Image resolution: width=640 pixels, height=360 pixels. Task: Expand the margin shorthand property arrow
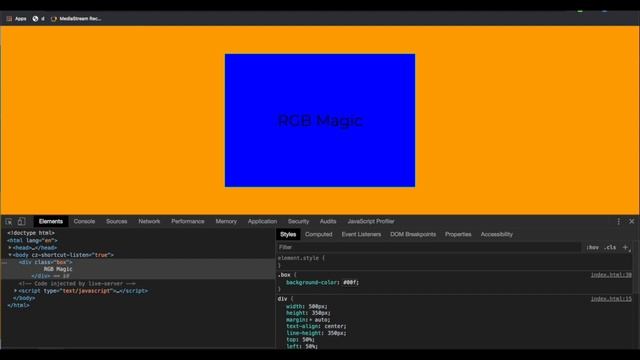[x=311, y=320]
